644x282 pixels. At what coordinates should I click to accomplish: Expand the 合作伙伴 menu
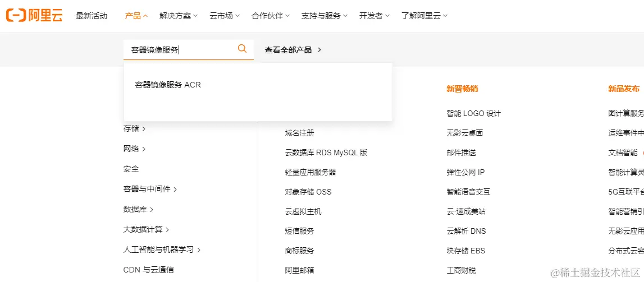coord(271,16)
